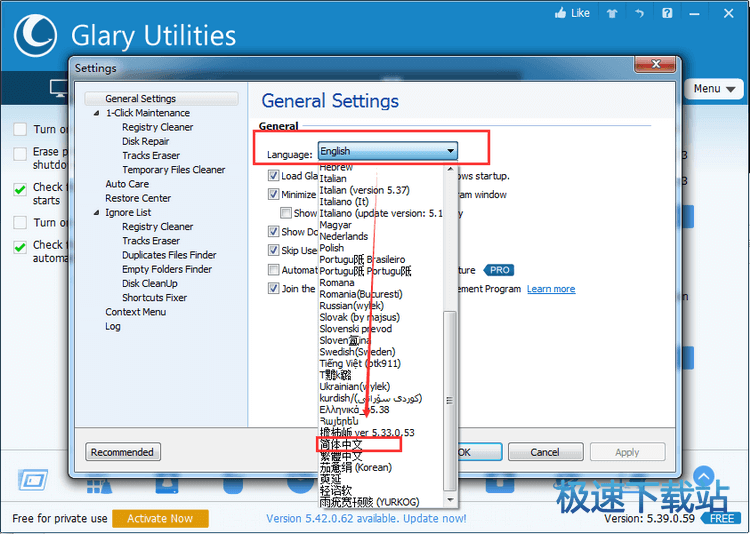This screenshot has height=534, width=750.
Task: Click the Glary Utilities crescent logo
Action: pos(35,35)
